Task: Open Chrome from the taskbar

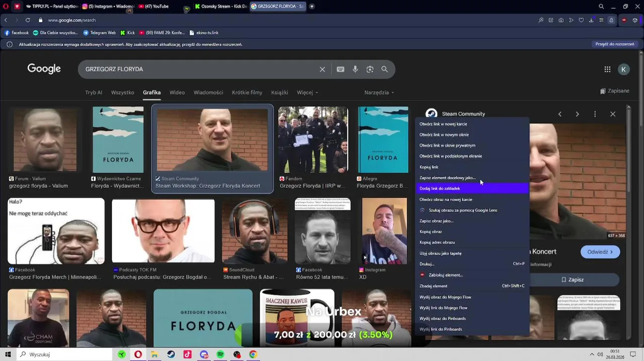Action: tap(253, 354)
